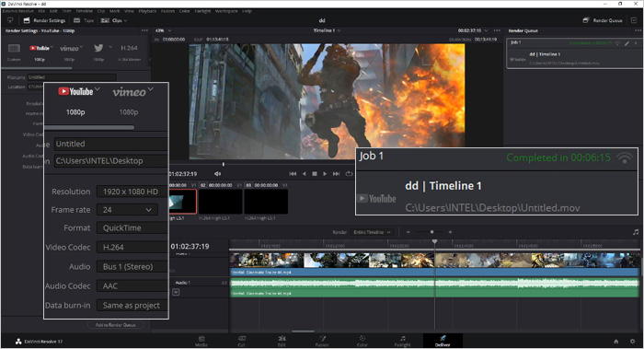
Task: Click the Add to Render Queue button
Action: (x=116, y=325)
